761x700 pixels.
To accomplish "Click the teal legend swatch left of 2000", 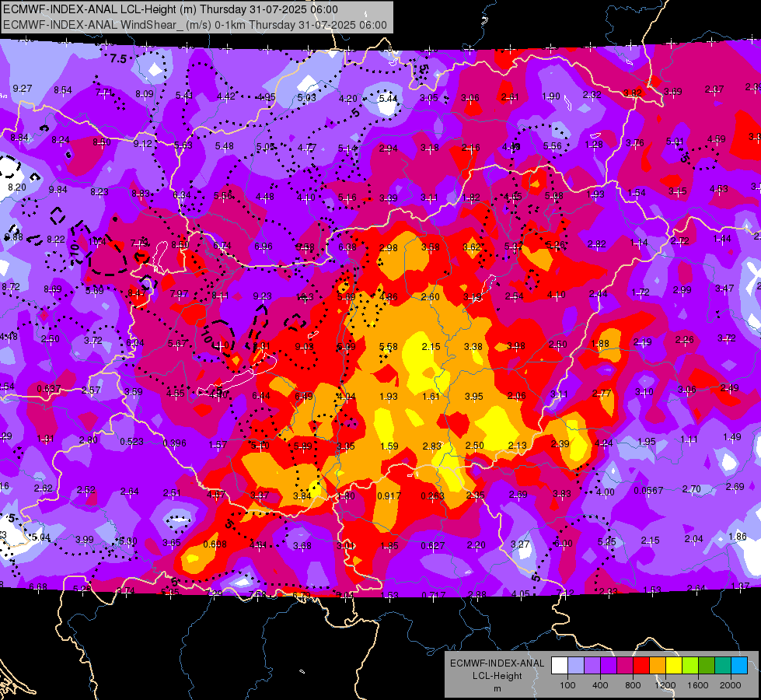I will coord(723,665).
